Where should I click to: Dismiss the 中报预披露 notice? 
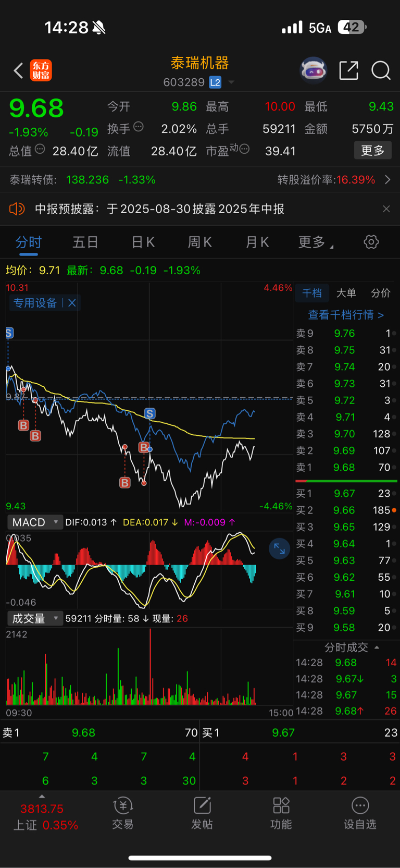[386, 209]
